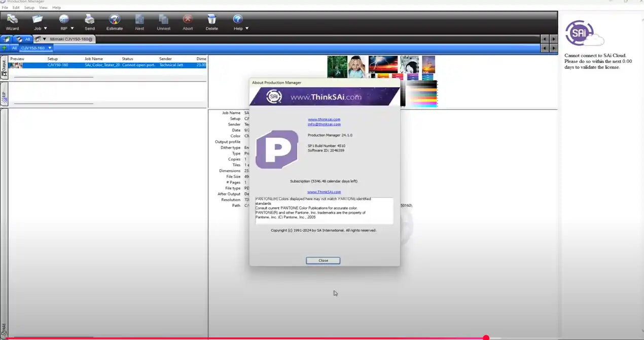Click Close in the About dialog
This screenshot has width=644, height=340.
323,260
